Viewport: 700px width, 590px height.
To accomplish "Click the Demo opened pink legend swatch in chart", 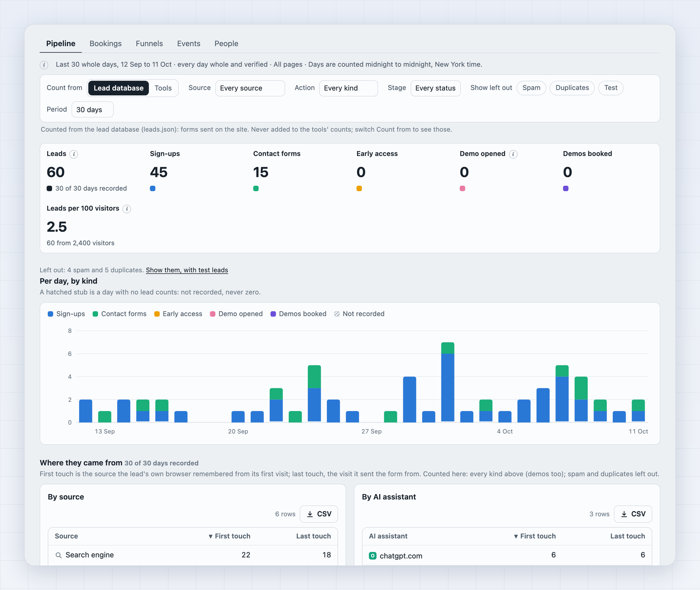I will point(213,314).
